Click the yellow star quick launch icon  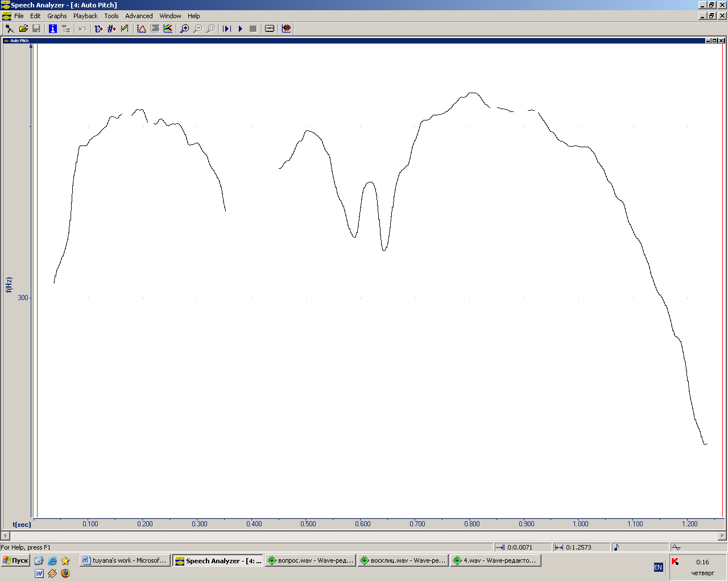click(65, 560)
